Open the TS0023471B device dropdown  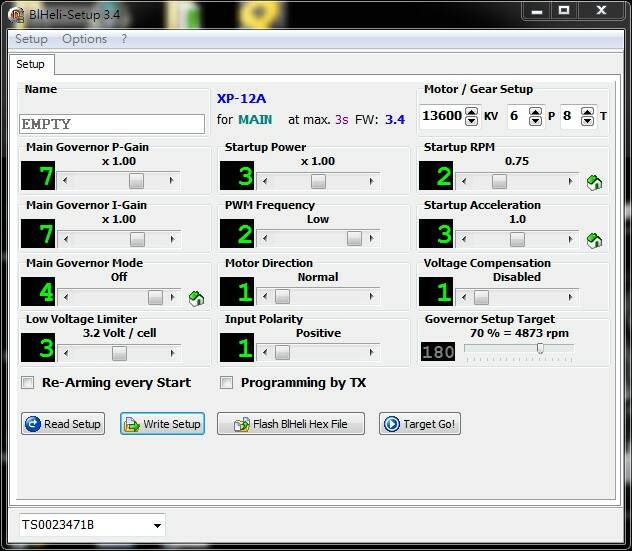157,525
